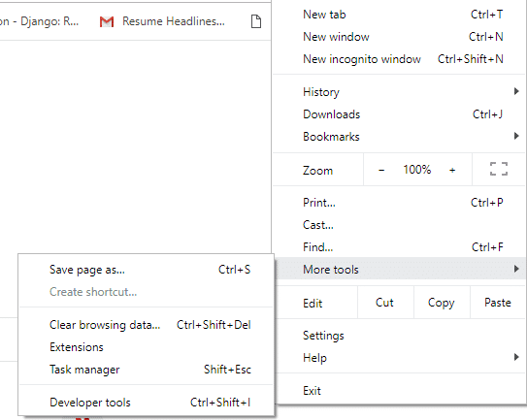Open the More tools submenu arrow
527x420 pixels.
516,269
